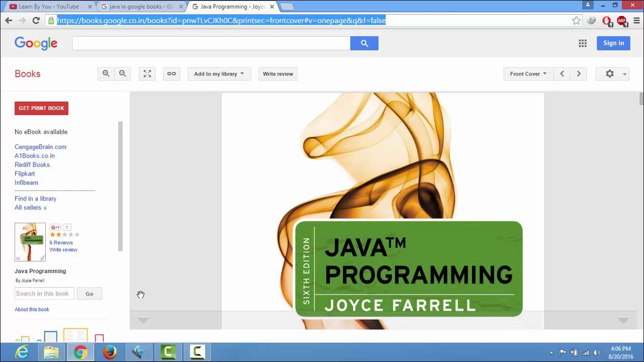This screenshot has width=644, height=362.
Task: Click the page vertical scrollbar thumb
Action: tap(641, 99)
